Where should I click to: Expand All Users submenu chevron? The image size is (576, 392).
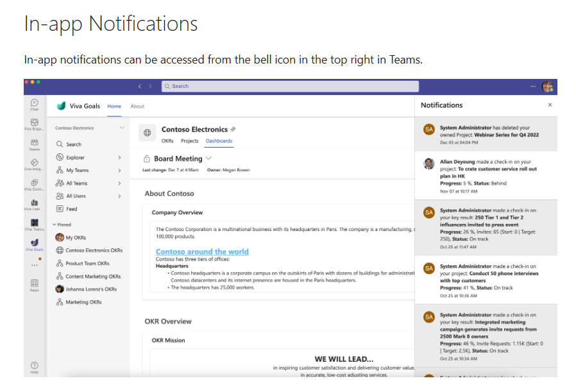(x=119, y=196)
